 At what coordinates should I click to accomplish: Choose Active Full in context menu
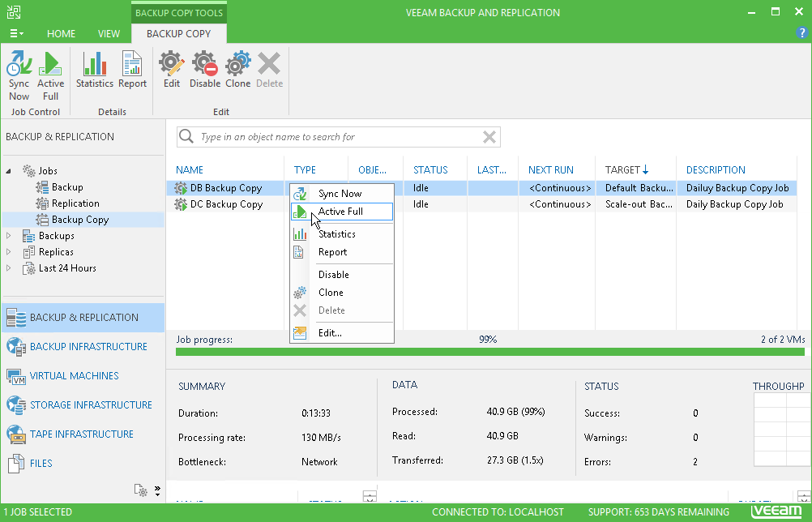pyautogui.click(x=342, y=212)
